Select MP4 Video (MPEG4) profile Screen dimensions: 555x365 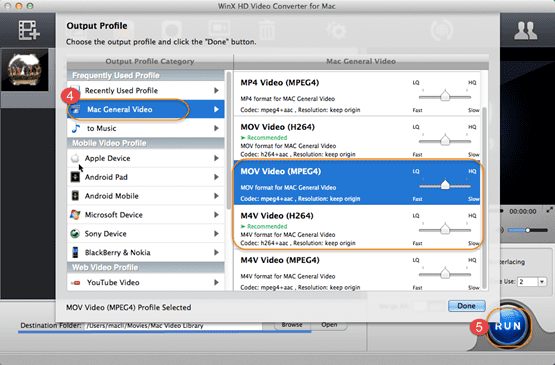pos(357,93)
